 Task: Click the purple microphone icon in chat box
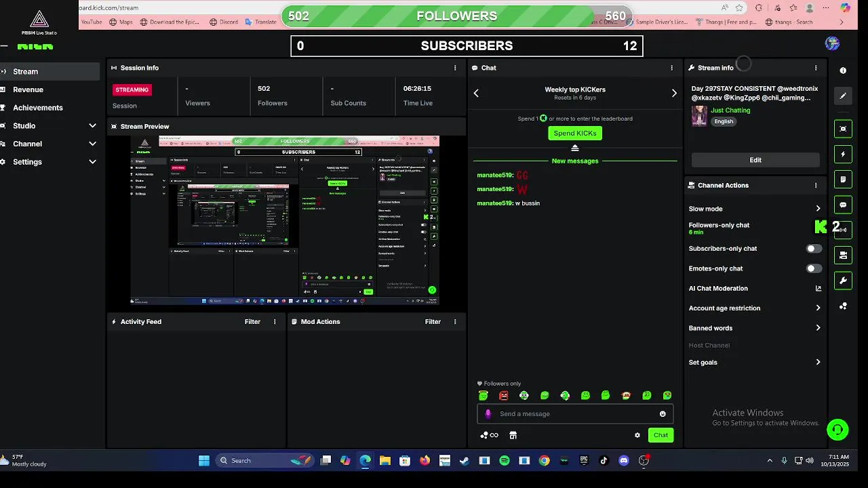coord(488,413)
